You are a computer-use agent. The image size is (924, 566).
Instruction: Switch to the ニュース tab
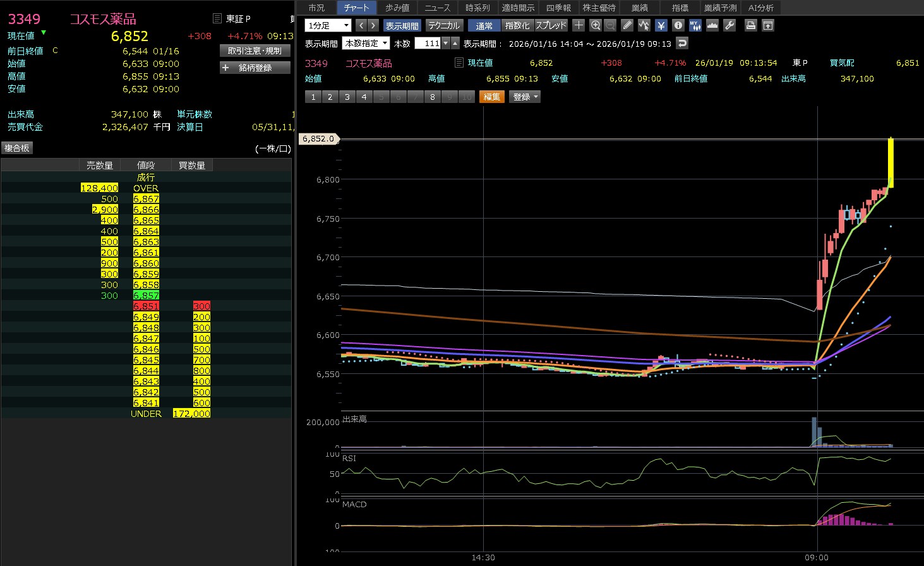437,8
